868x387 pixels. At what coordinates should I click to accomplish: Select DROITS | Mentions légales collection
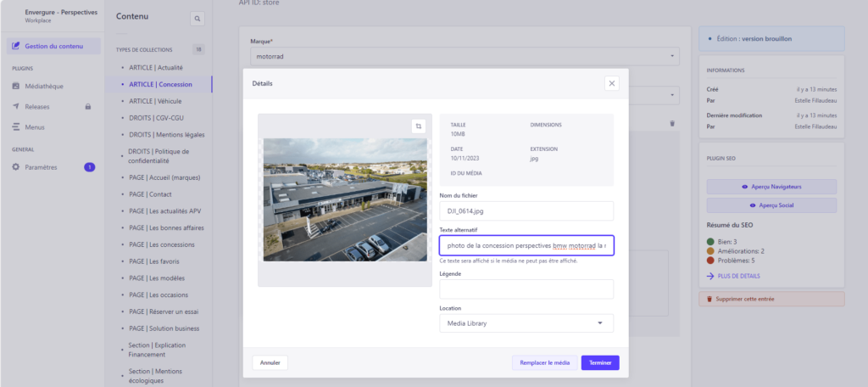(167, 134)
